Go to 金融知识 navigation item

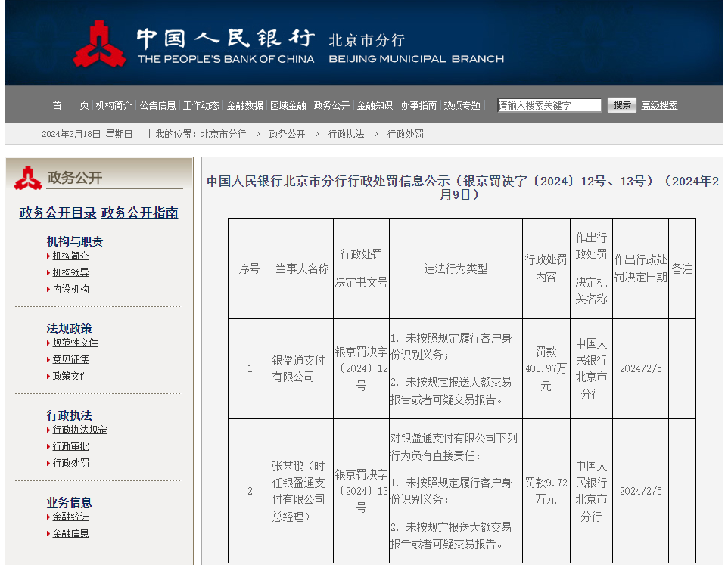point(375,105)
